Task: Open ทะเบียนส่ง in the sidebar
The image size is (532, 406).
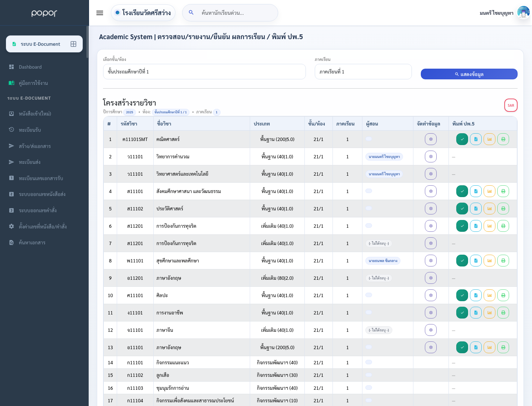Action: [44, 162]
